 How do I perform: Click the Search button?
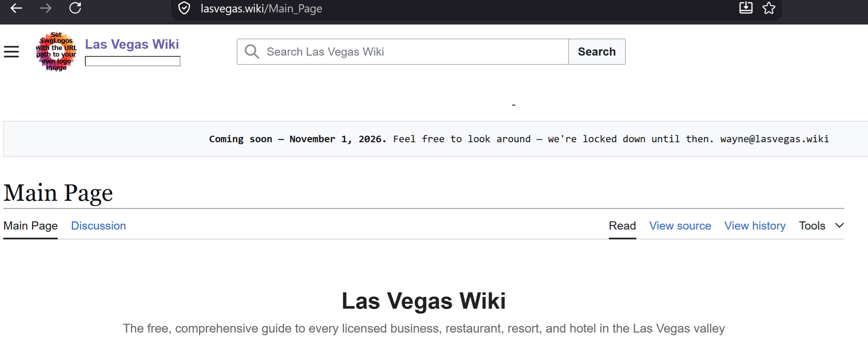(597, 52)
